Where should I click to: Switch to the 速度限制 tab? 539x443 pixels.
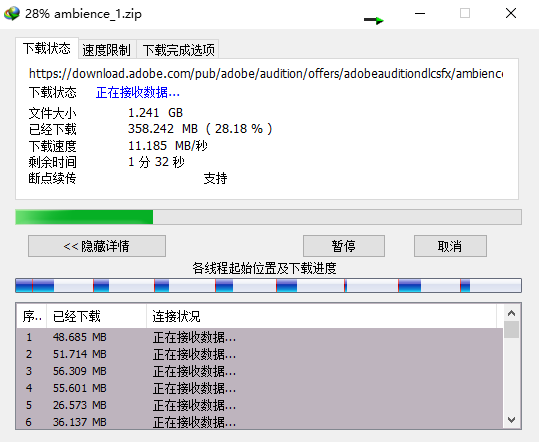(107, 50)
